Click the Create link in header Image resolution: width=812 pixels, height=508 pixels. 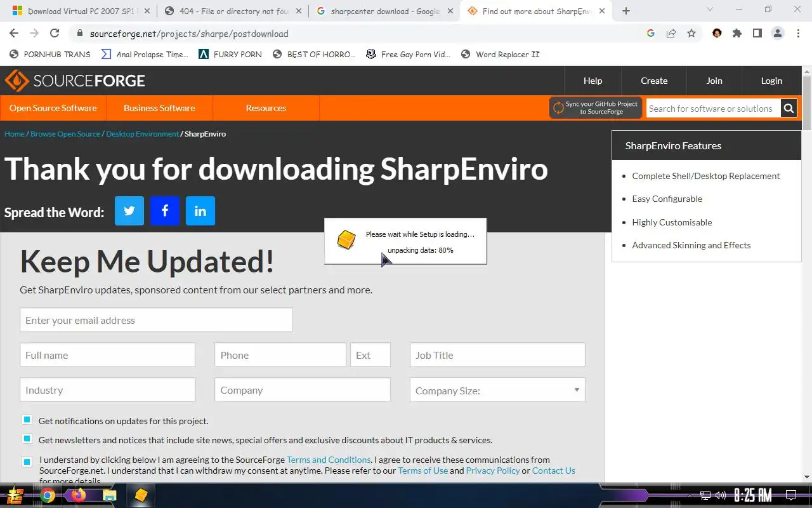click(x=654, y=81)
